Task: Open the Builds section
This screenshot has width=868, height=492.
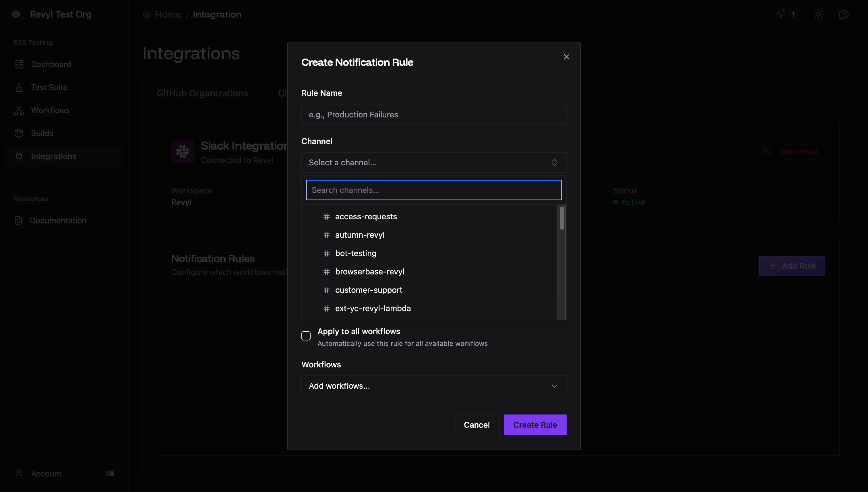Action: click(x=42, y=133)
